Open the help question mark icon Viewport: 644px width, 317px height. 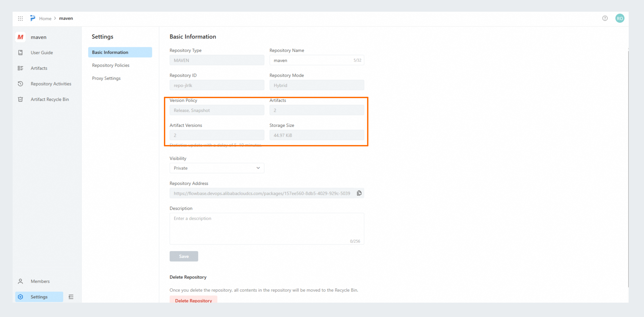[605, 18]
